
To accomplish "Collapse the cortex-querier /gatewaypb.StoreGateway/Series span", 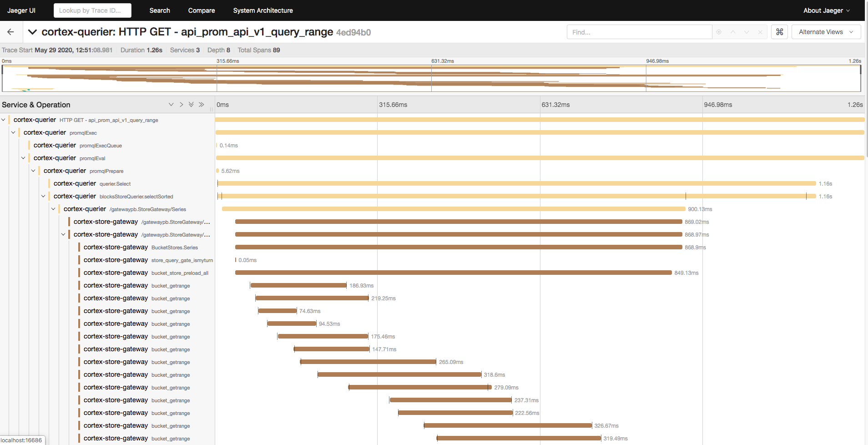I will click(x=54, y=209).
